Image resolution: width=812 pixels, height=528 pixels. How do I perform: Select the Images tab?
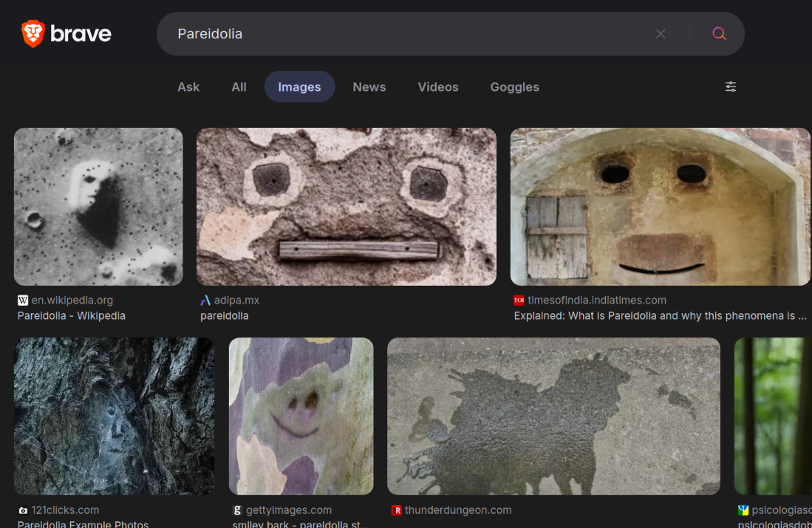[299, 86]
